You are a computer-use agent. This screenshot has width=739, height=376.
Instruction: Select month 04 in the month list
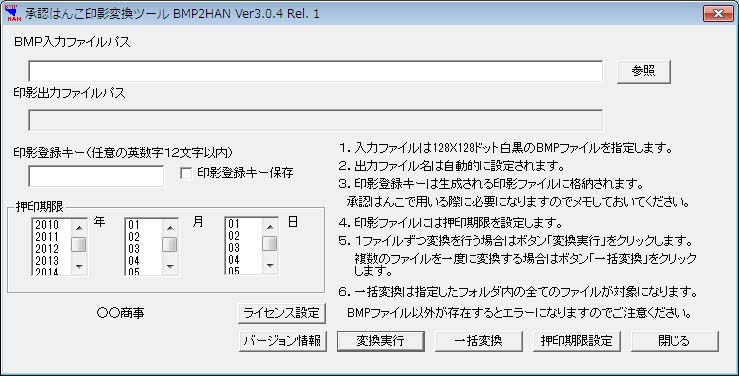[x=134, y=260]
